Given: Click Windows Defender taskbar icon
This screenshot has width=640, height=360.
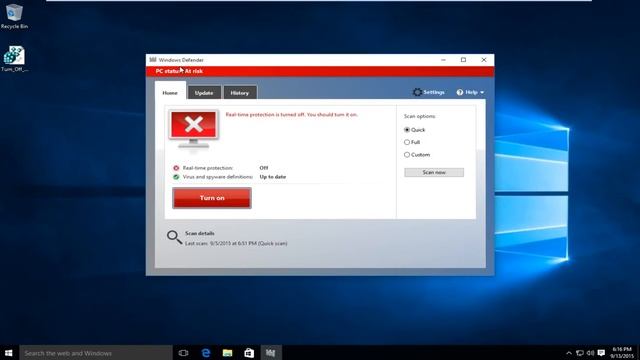Looking at the screenshot, I should tap(271, 353).
